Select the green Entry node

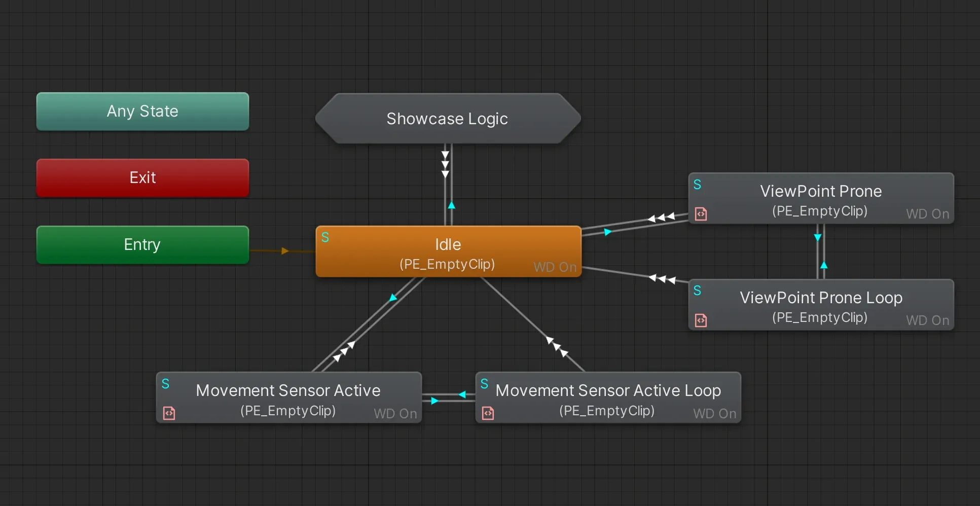(142, 245)
